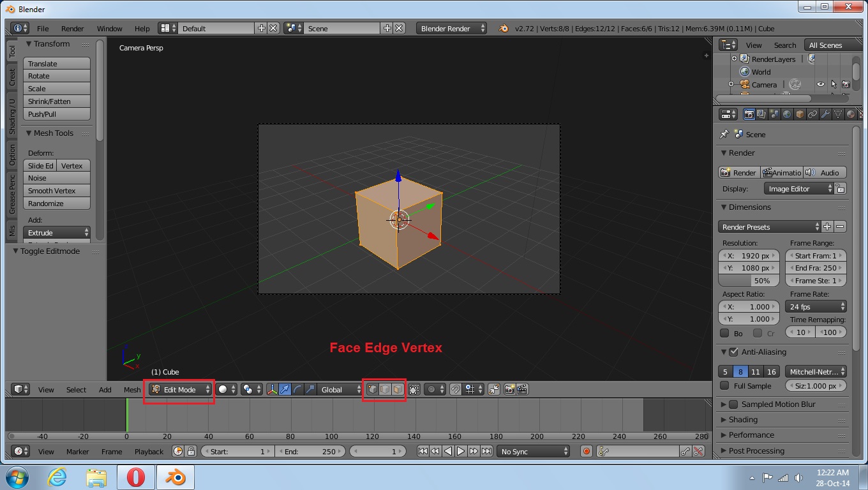Toggle Camera selectability cursor in outliner
The height and width of the screenshot is (490, 868).
(834, 84)
